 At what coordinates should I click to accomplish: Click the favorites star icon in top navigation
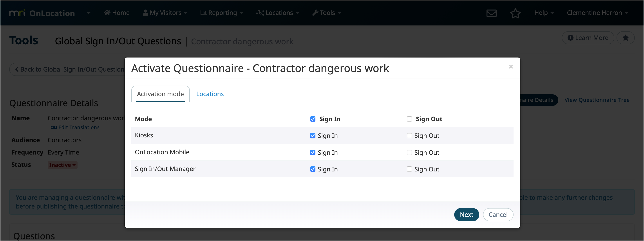[516, 13]
